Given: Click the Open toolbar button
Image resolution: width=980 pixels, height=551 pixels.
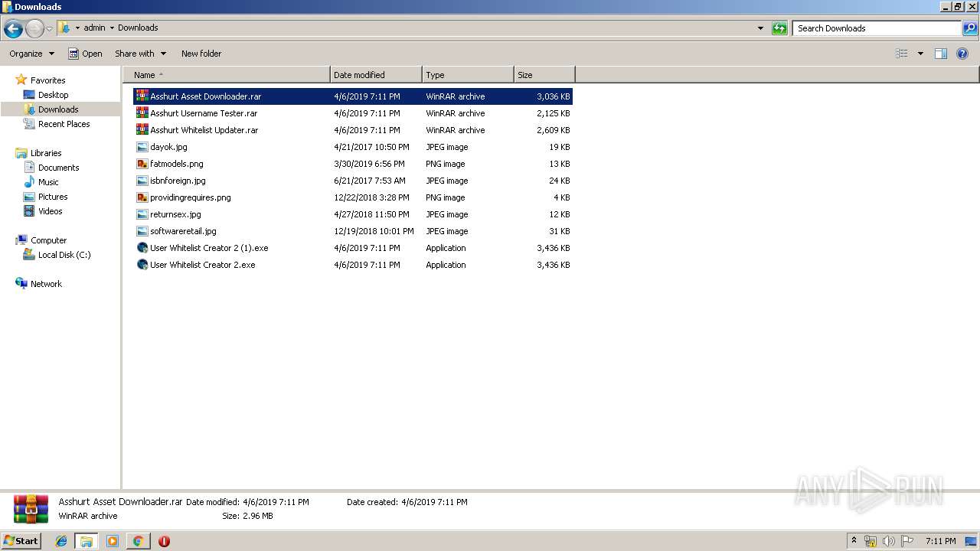Looking at the screenshot, I should coord(85,54).
